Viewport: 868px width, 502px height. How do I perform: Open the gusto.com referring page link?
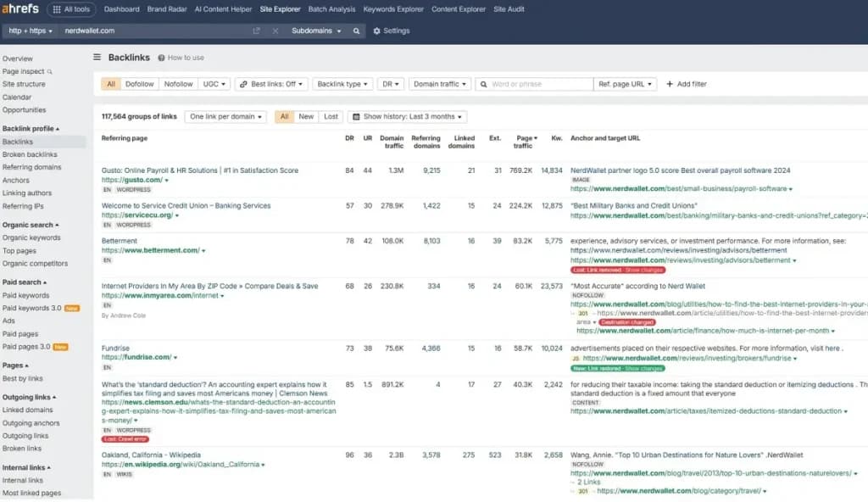tap(132, 180)
